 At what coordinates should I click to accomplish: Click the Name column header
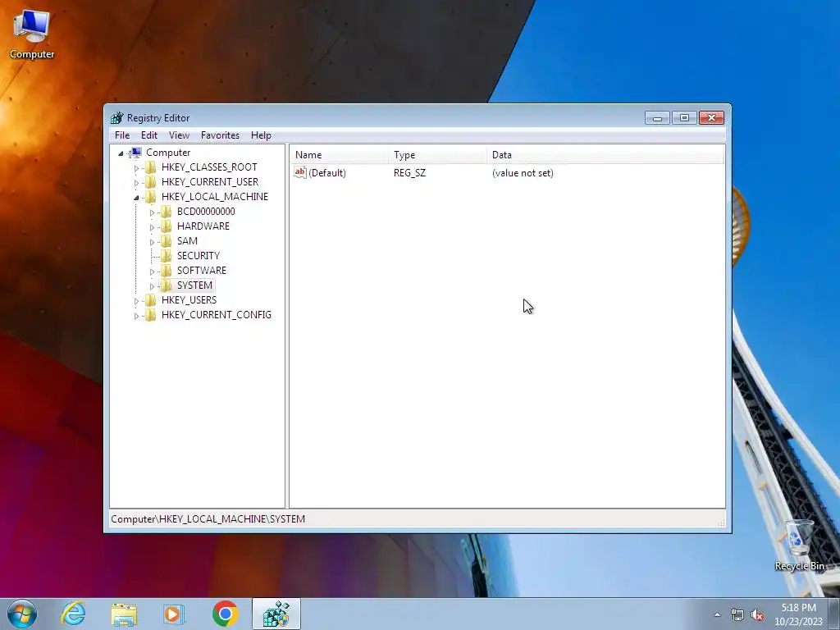pyautogui.click(x=339, y=155)
